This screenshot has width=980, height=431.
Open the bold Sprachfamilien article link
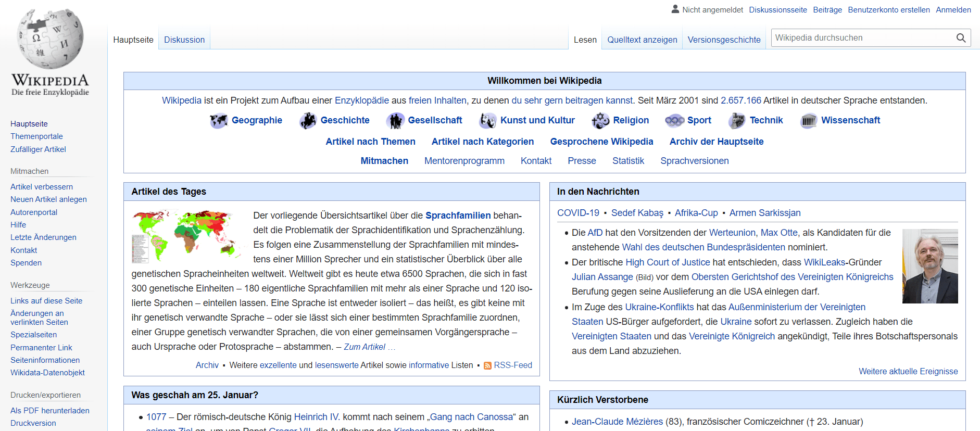pos(458,215)
